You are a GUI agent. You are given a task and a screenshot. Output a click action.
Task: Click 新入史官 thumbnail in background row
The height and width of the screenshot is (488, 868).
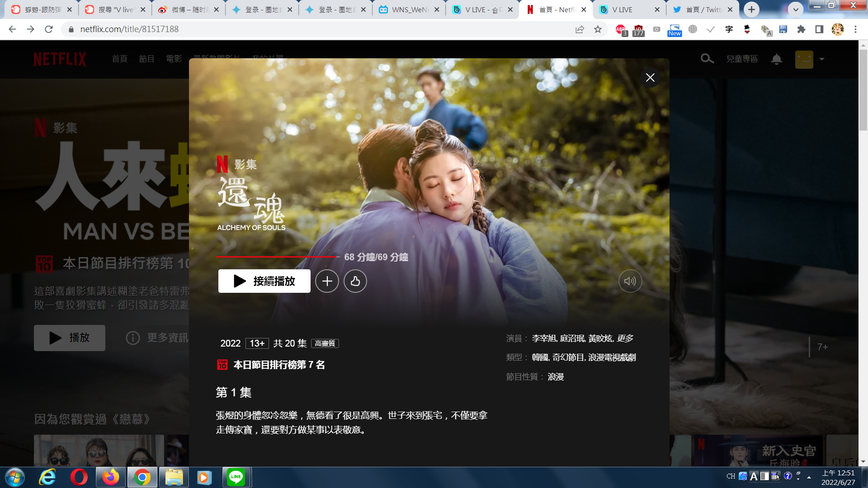[x=759, y=450]
